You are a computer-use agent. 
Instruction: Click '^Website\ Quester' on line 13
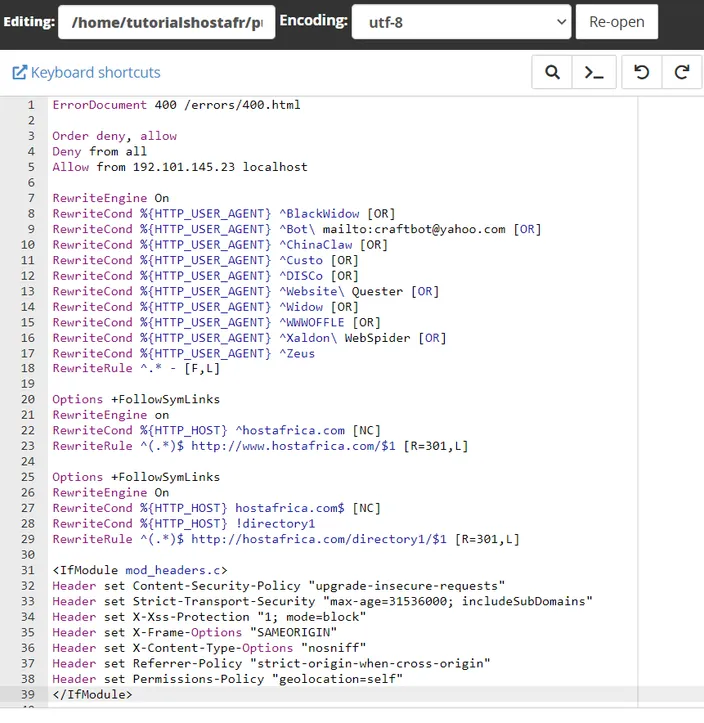341,291
